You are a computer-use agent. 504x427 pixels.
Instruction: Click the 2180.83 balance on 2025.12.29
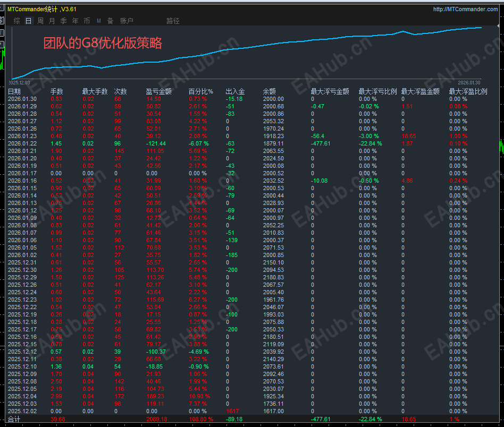pyautogui.click(x=273, y=277)
